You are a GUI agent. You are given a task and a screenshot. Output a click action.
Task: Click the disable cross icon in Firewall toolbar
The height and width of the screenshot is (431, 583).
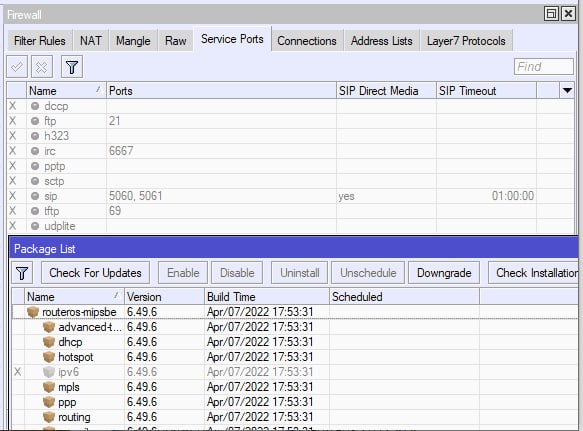pyautogui.click(x=42, y=67)
